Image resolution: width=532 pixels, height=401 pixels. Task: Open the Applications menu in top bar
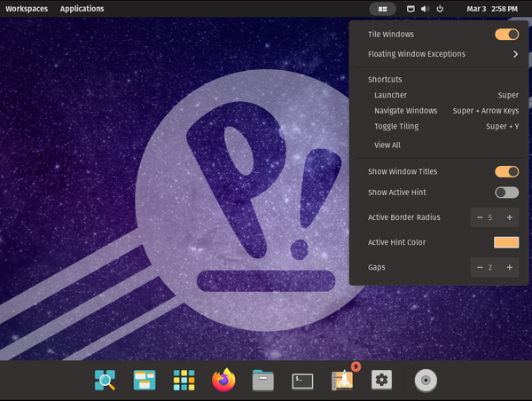tap(82, 9)
